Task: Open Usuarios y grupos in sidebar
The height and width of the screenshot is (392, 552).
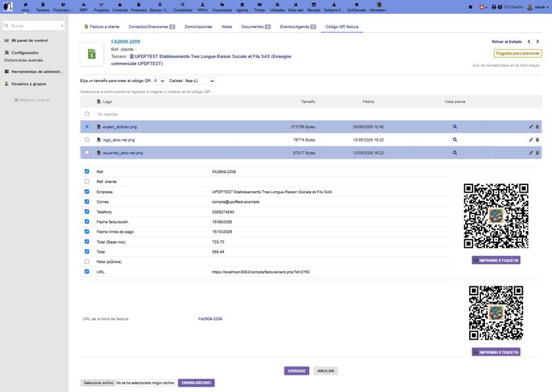Action: click(28, 84)
